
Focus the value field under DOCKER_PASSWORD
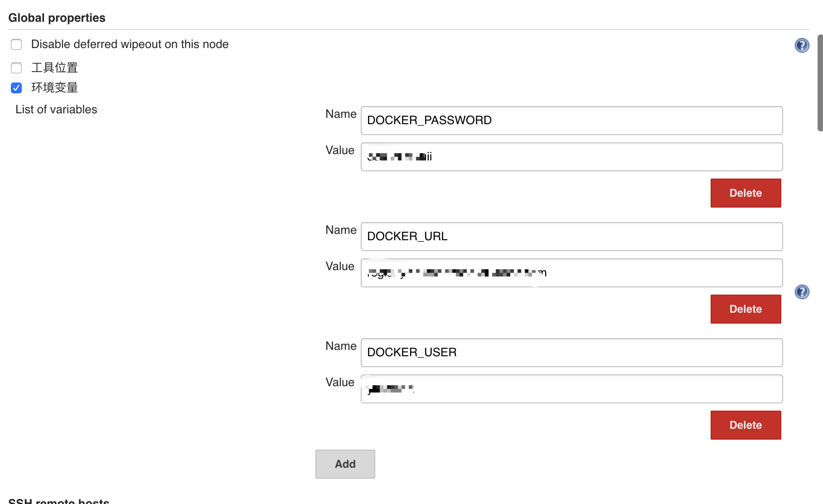point(571,157)
